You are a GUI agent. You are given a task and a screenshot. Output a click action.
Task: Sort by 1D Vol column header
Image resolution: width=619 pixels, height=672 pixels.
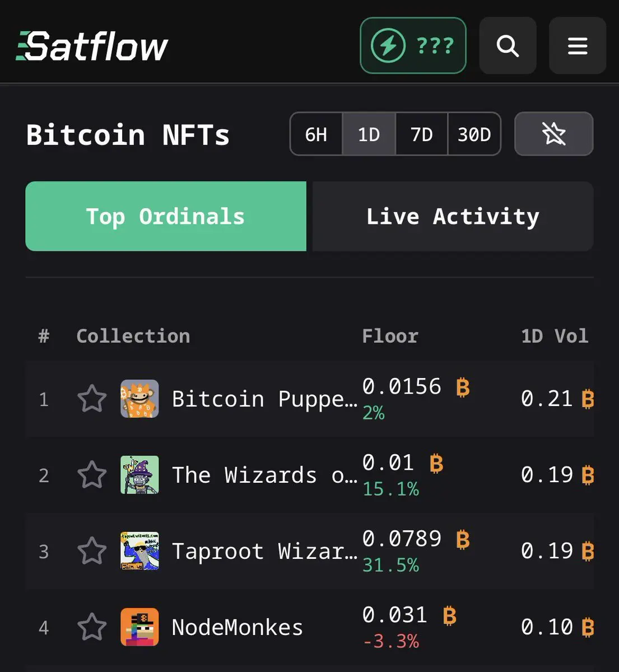click(x=554, y=336)
